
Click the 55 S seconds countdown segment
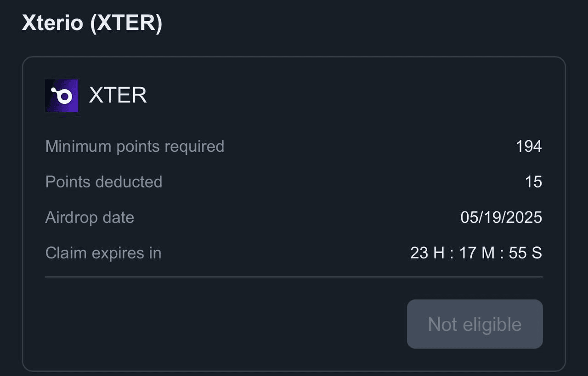(x=526, y=253)
